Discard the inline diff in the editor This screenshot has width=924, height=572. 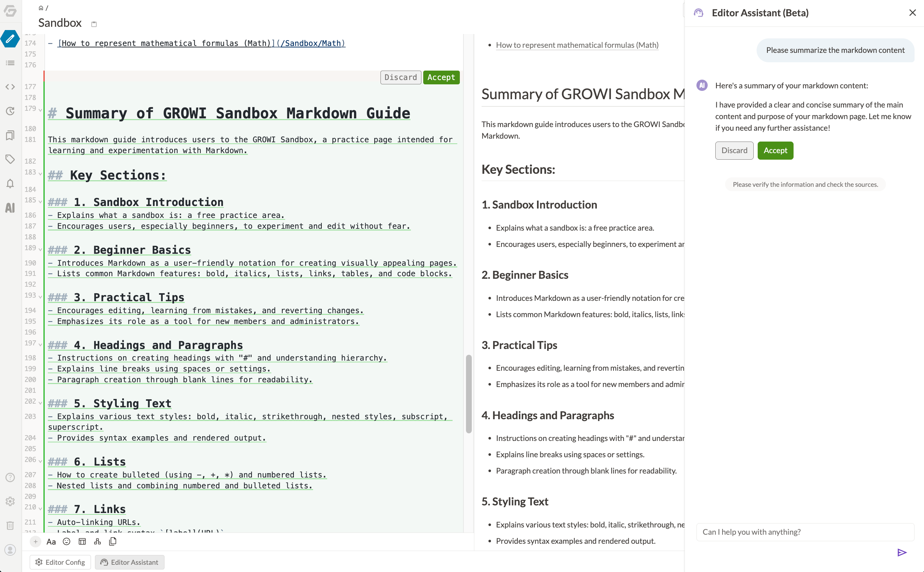pos(400,77)
